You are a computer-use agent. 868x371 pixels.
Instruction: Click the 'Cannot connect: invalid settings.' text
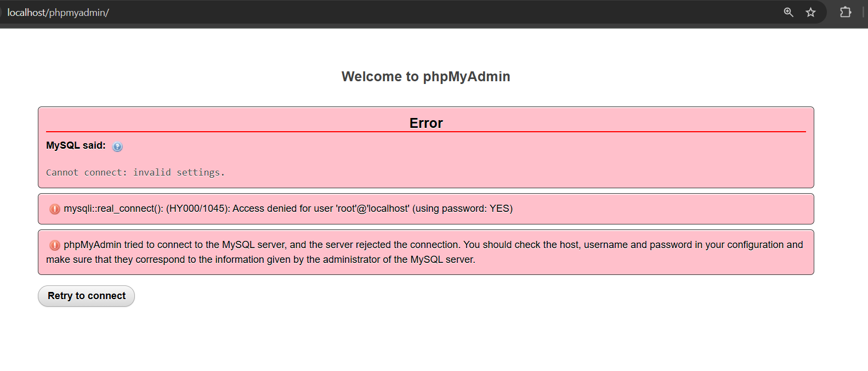point(135,172)
